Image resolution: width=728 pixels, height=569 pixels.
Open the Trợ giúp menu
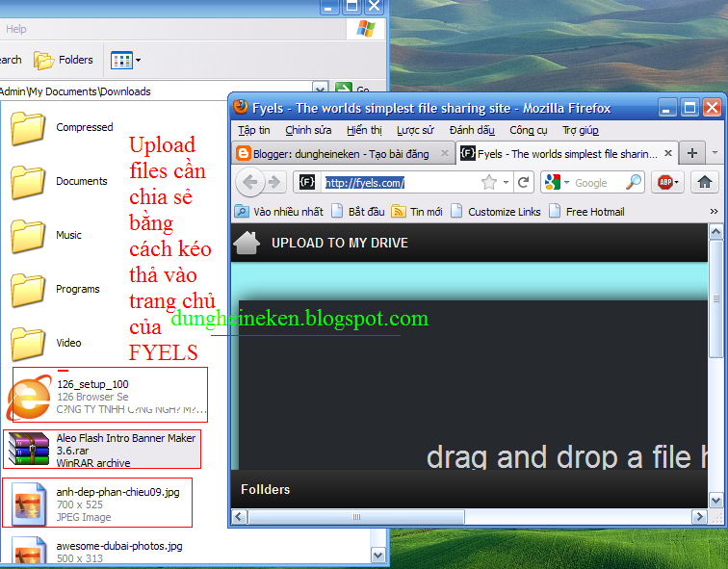(581, 130)
